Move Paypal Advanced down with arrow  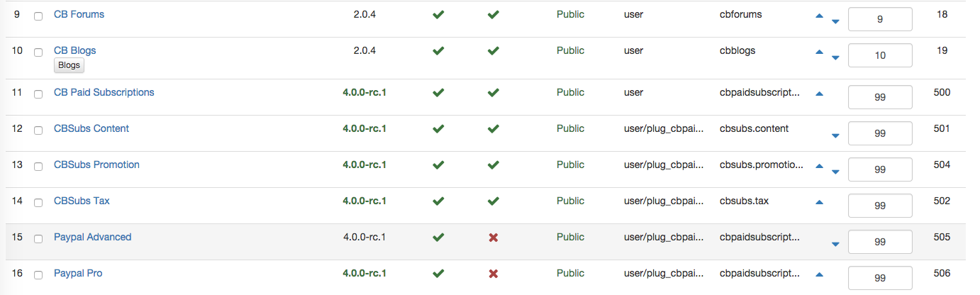tap(835, 244)
